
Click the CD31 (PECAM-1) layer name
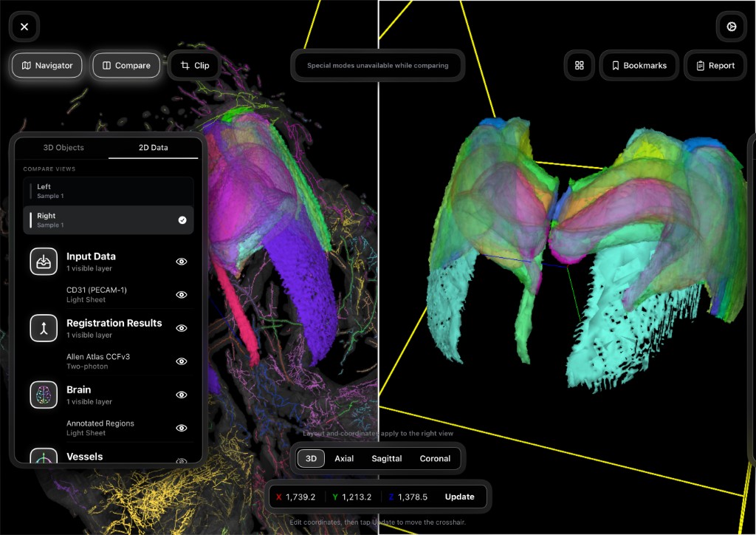click(97, 290)
